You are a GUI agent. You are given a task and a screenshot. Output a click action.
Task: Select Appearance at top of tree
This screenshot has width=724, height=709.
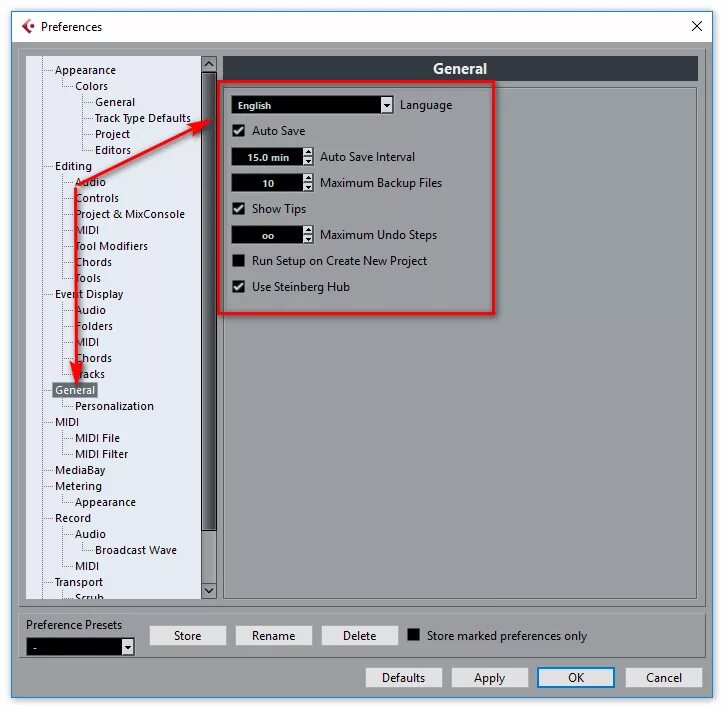[x=85, y=70]
